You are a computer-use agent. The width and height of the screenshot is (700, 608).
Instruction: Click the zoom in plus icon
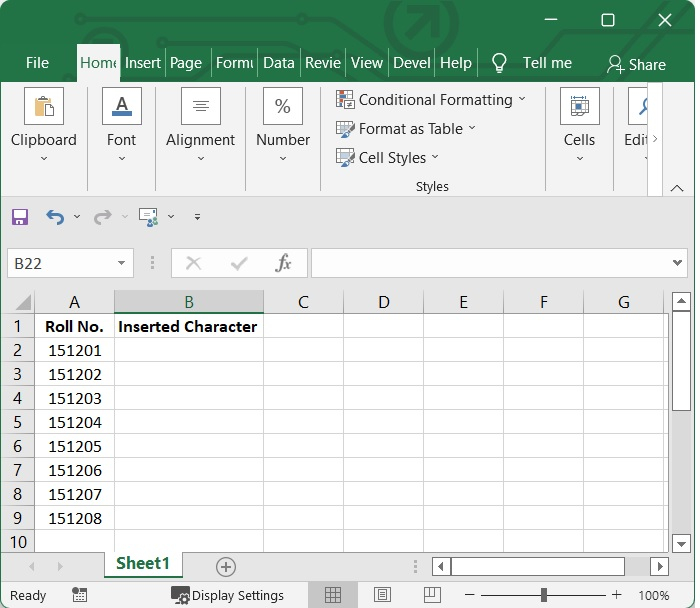tap(617, 595)
